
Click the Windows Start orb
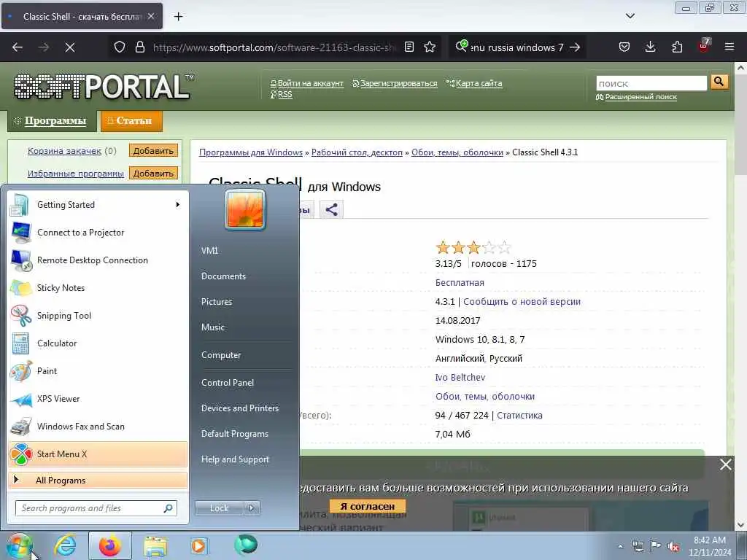20,545
